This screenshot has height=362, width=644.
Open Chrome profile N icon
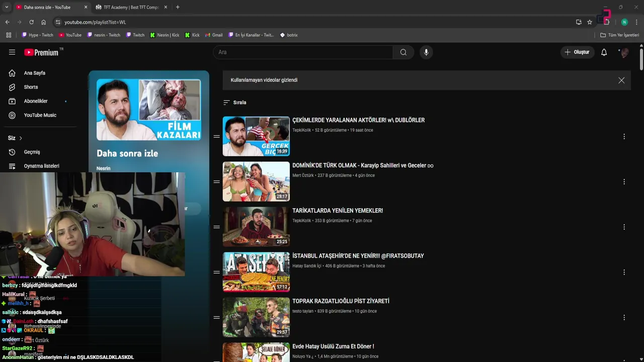624,22
